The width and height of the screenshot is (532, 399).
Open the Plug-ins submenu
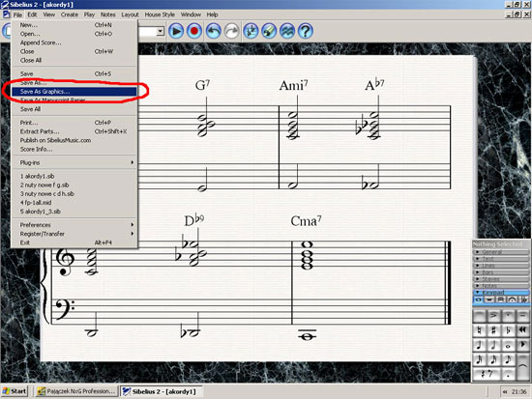(x=74, y=162)
